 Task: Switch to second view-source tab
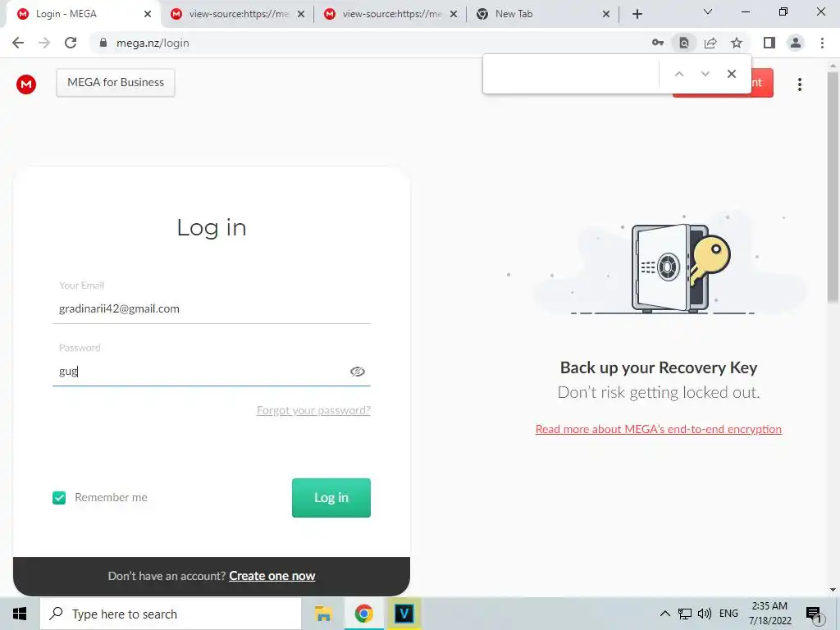pos(391,14)
